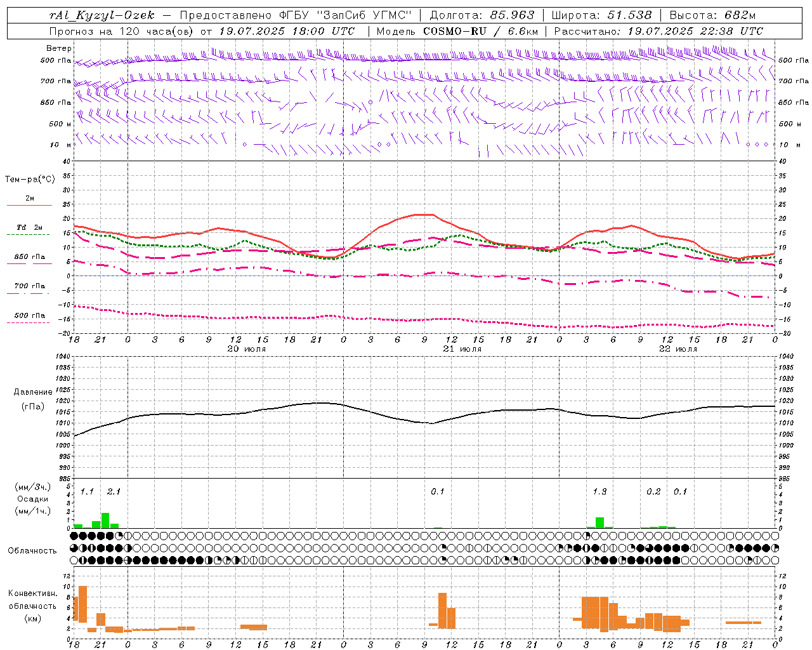Click the station name rAl_Kyzyl-Ozek
The width and height of the screenshot is (812, 650).
pyautogui.click(x=101, y=15)
